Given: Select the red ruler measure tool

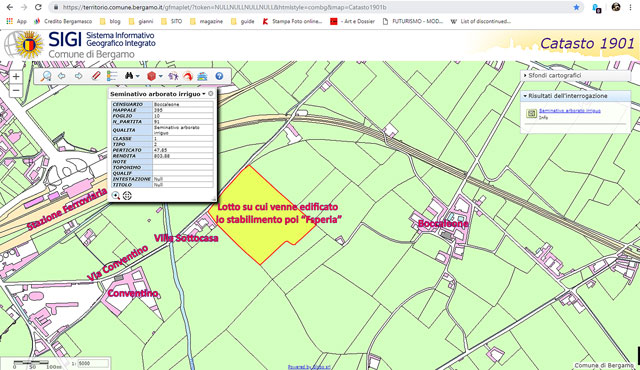Looking at the screenshot, I should pyautogui.click(x=96, y=76).
